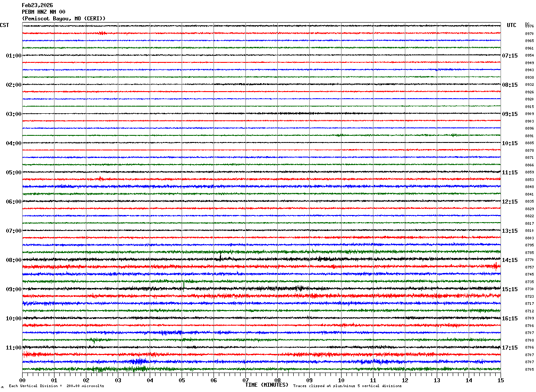Viewport: 536px width, 392px height.
Task: Select the "04:00" CST time label
Action: (14, 143)
